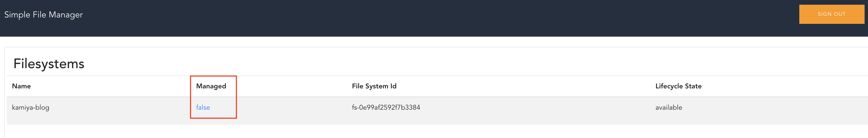
Task: Click the fs-0e99af2592f7b3384 identifier
Action: click(386, 107)
